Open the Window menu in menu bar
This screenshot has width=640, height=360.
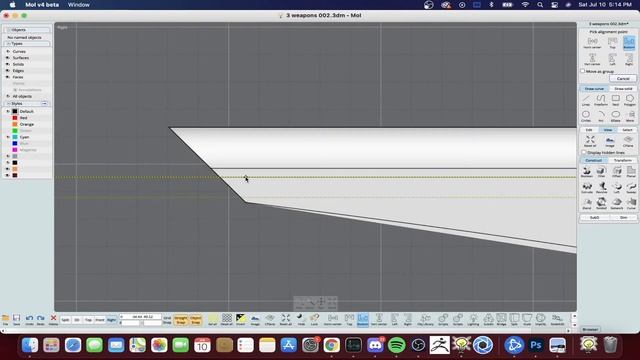[x=79, y=4]
